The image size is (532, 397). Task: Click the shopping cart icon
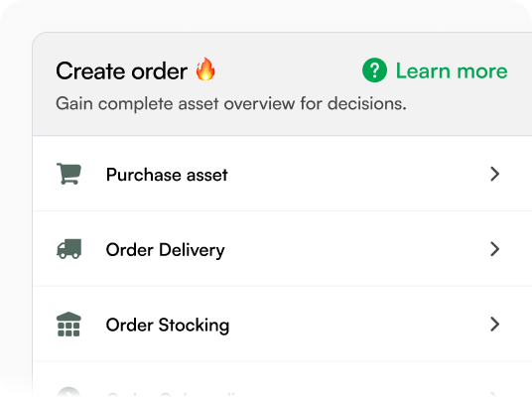pos(68,174)
